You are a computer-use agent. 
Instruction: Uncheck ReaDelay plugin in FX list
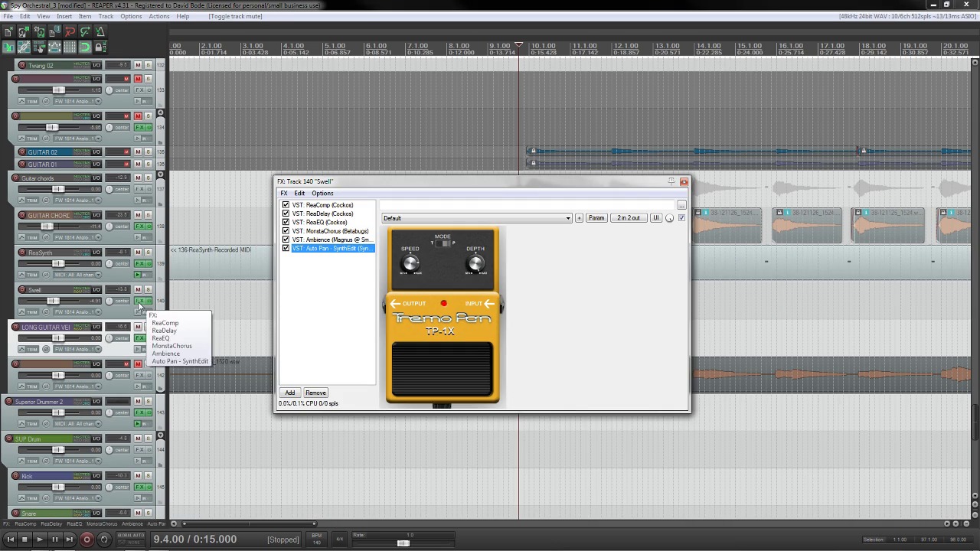(286, 214)
